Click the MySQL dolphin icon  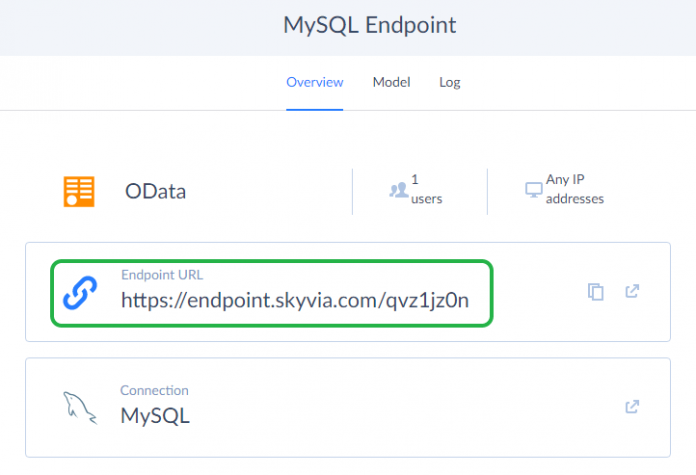[79, 407]
